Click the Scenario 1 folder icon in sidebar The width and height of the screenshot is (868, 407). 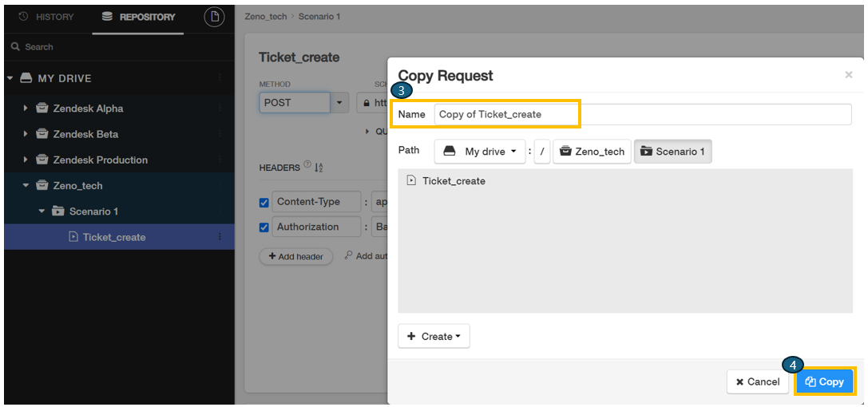point(57,211)
